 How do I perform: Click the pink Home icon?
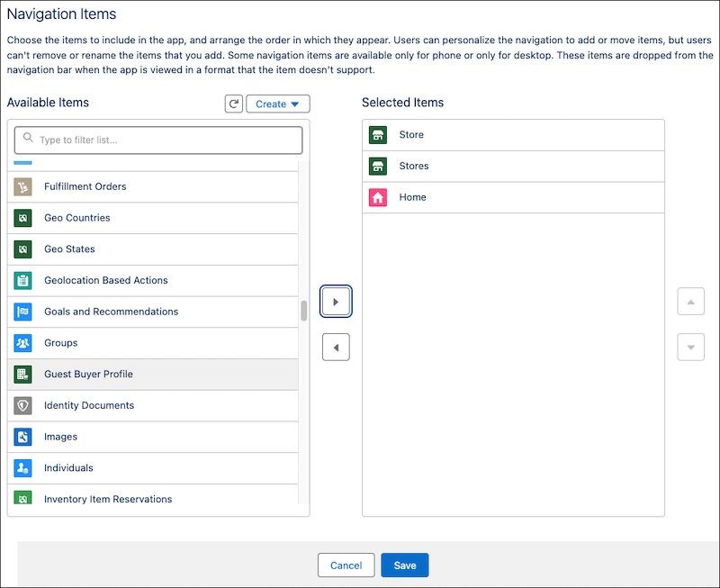click(x=377, y=197)
